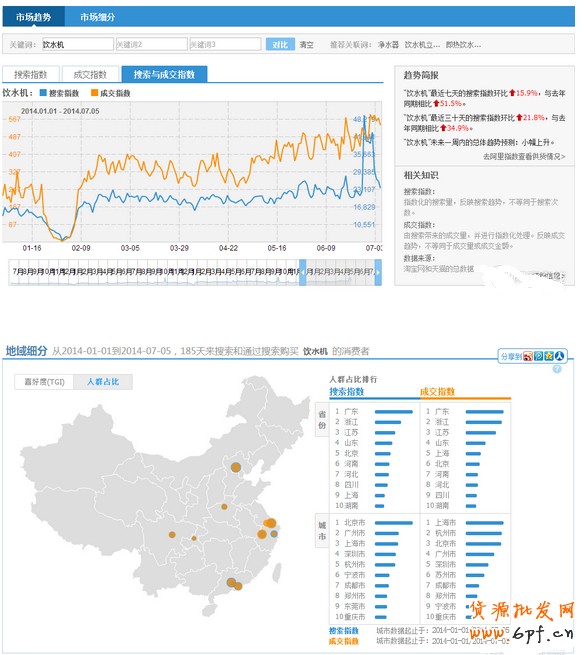Switch map to 喜好度(TGI) view
This screenshot has width=584, height=655.
[x=44, y=382]
